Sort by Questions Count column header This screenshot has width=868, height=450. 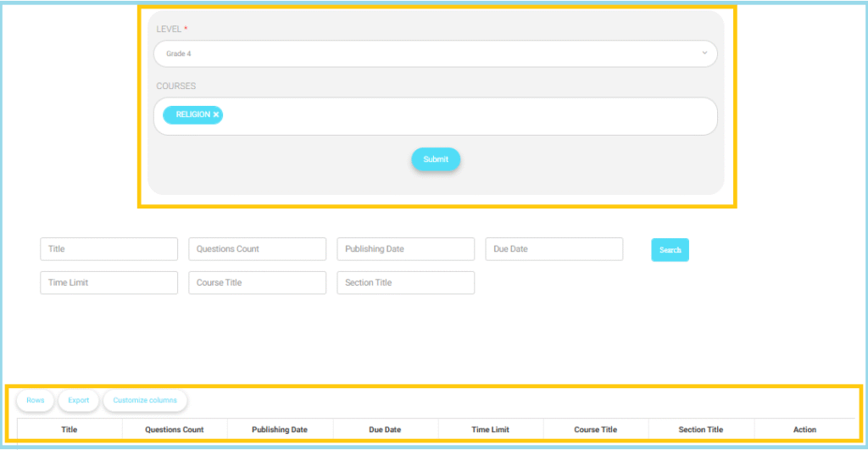click(x=175, y=430)
